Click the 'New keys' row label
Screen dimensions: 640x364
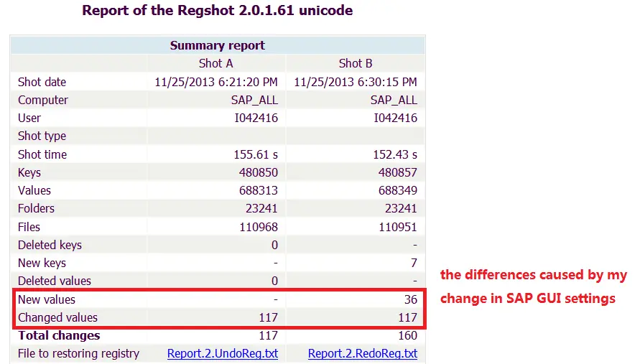tap(42, 263)
